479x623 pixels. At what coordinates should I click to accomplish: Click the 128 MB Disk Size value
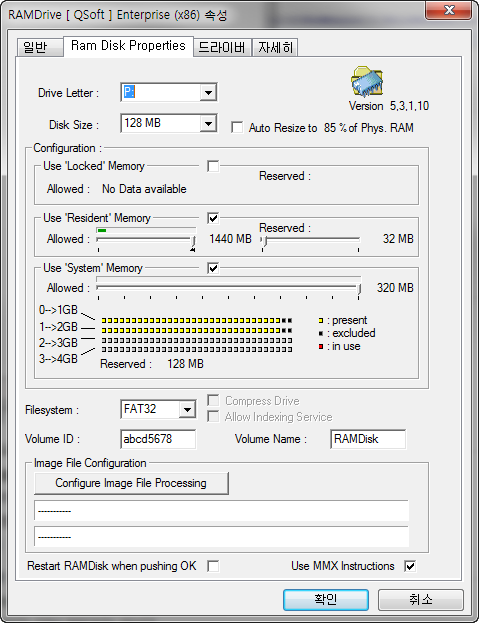[x=142, y=123]
